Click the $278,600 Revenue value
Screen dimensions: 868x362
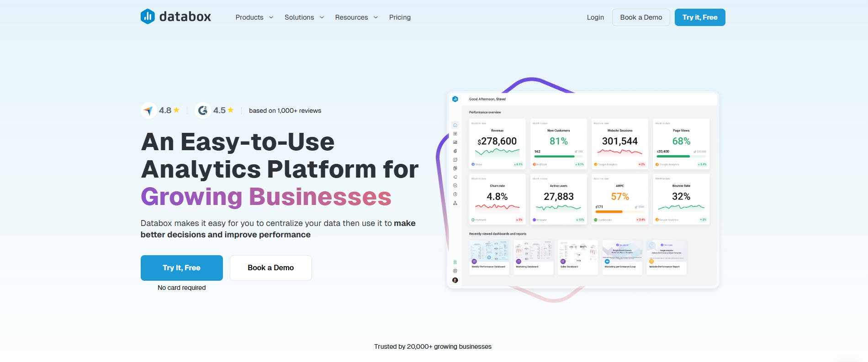click(x=497, y=141)
